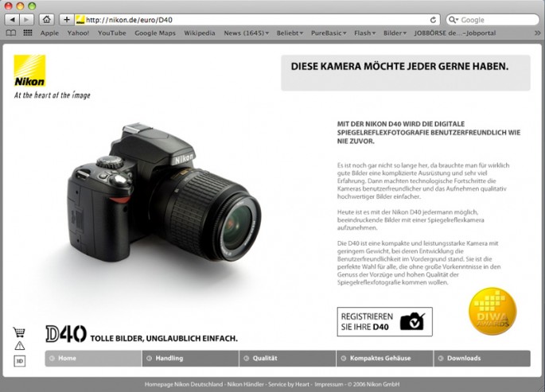Open the shopping cart icon
Viewport: 545px width, 392px height.
[x=19, y=332]
